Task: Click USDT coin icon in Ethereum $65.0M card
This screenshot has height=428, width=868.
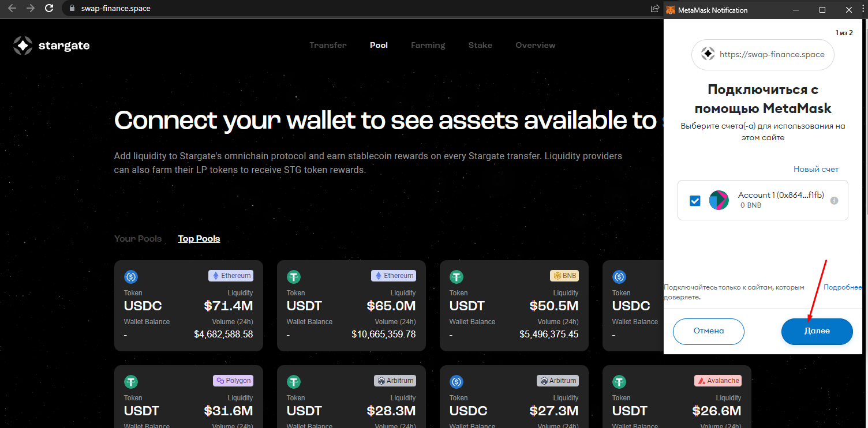Action: (x=294, y=276)
